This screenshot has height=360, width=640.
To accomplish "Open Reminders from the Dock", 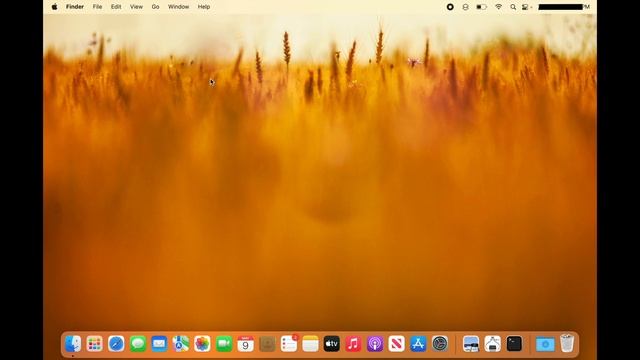I will point(289,344).
